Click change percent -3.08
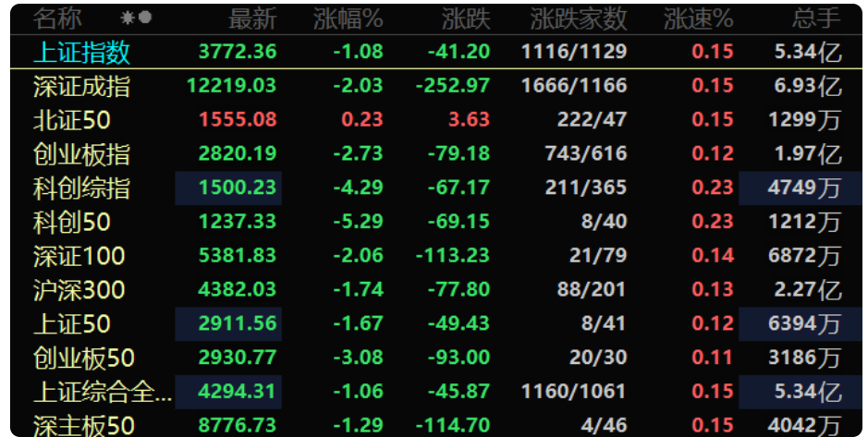The image size is (868, 437). point(358,358)
